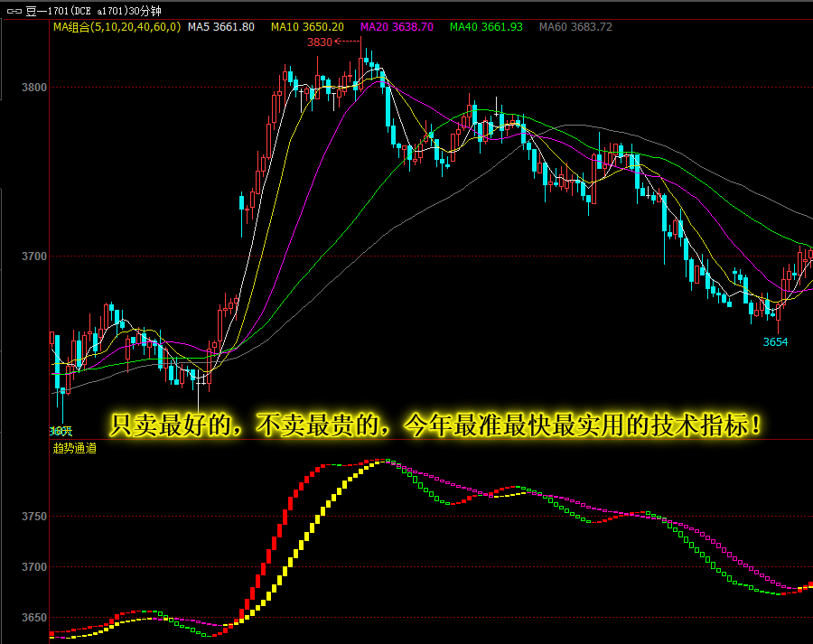This screenshot has width=813, height=644.
Task: Select the MA20 3638.70 legend label
Action: coord(397,27)
